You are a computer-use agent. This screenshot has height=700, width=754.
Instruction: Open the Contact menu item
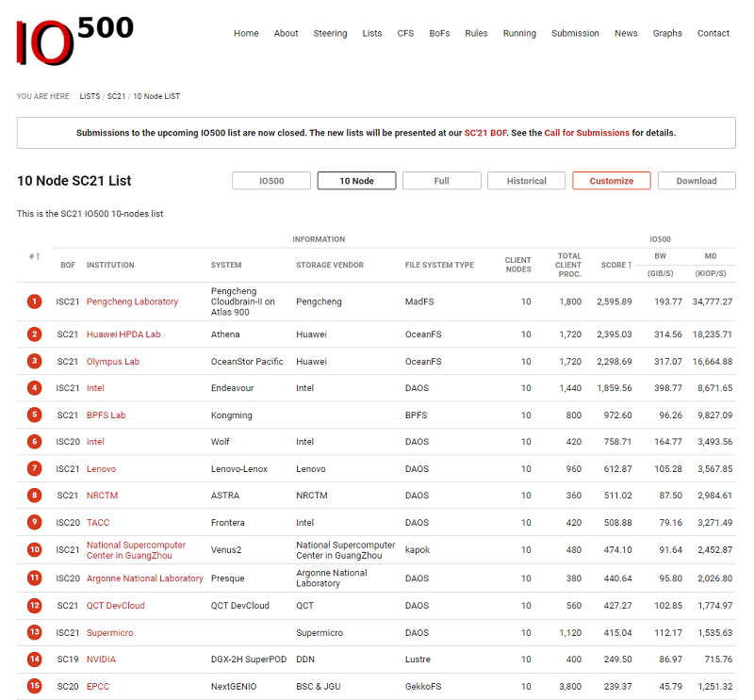713,33
